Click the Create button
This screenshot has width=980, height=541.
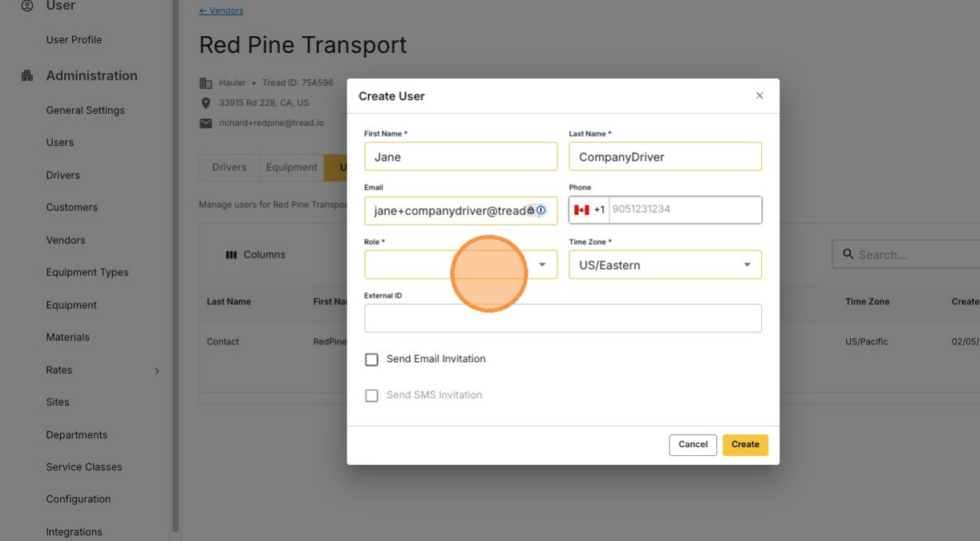pos(745,445)
